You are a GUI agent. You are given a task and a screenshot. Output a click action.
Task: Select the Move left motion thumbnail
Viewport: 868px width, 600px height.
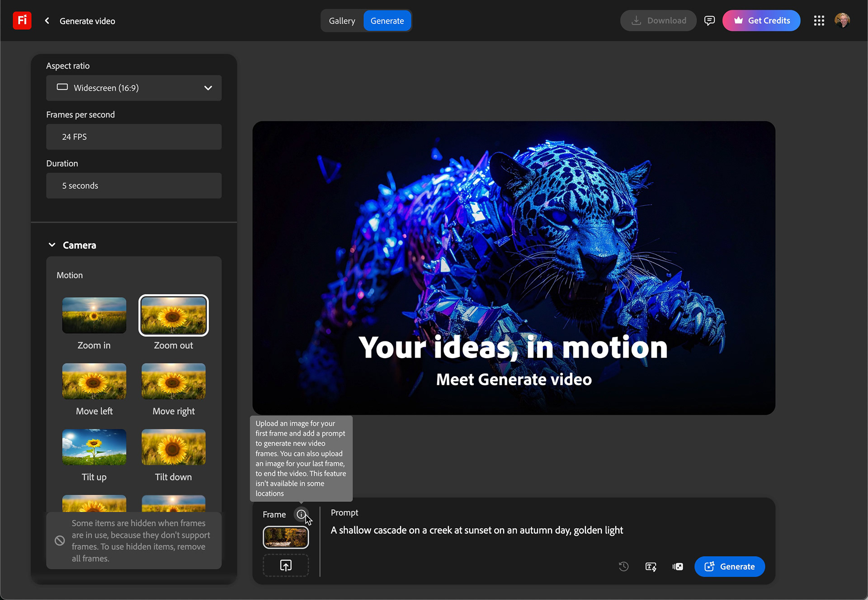tap(94, 381)
